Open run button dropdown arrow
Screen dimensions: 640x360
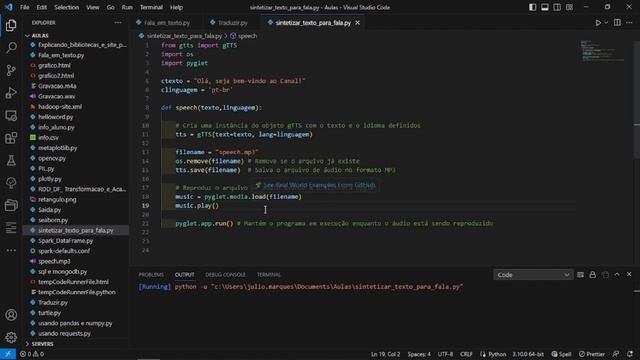pos(606,23)
